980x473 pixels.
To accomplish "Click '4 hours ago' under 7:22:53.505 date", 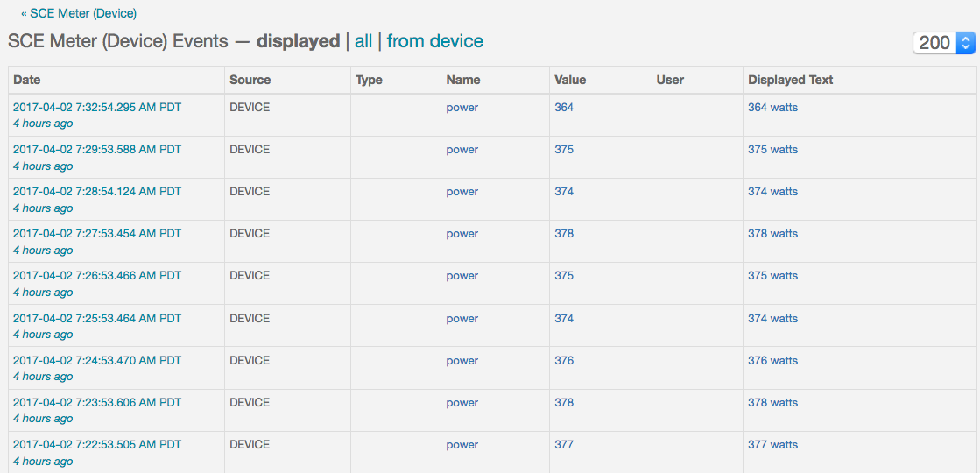I will [x=43, y=461].
